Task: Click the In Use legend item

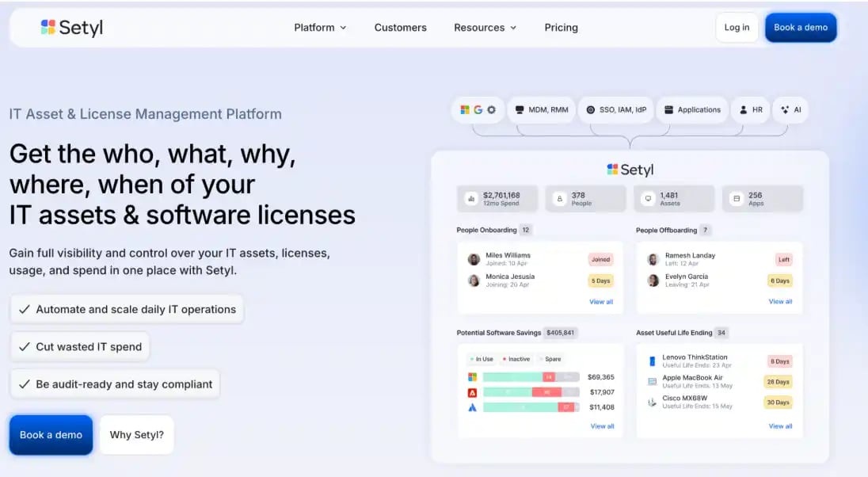Action: coord(482,359)
